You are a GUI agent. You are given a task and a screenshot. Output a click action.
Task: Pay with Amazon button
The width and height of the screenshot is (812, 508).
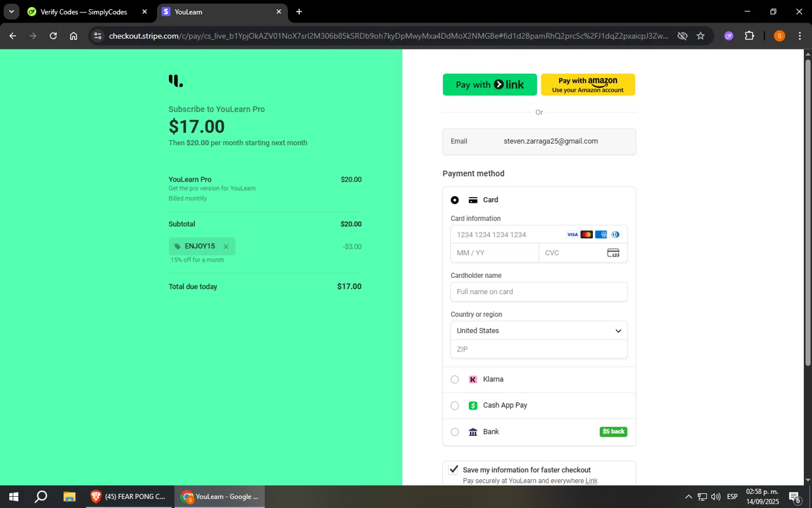click(x=588, y=84)
